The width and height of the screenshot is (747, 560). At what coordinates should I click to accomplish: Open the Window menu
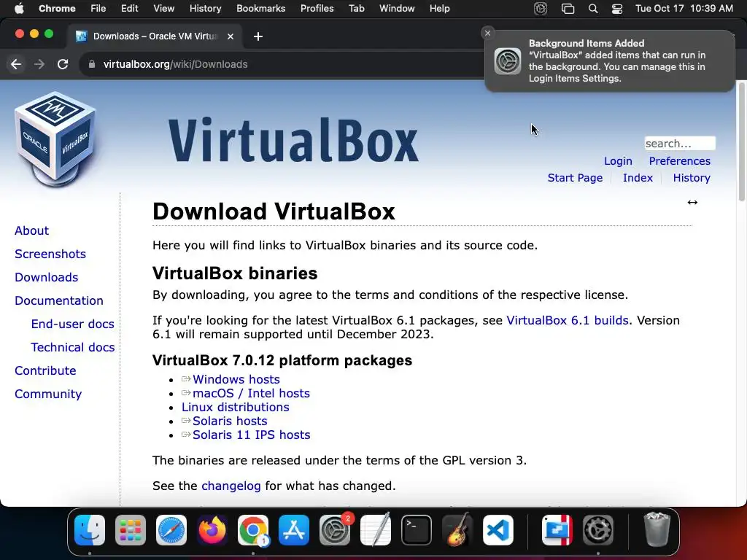click(x=397, y=9)
